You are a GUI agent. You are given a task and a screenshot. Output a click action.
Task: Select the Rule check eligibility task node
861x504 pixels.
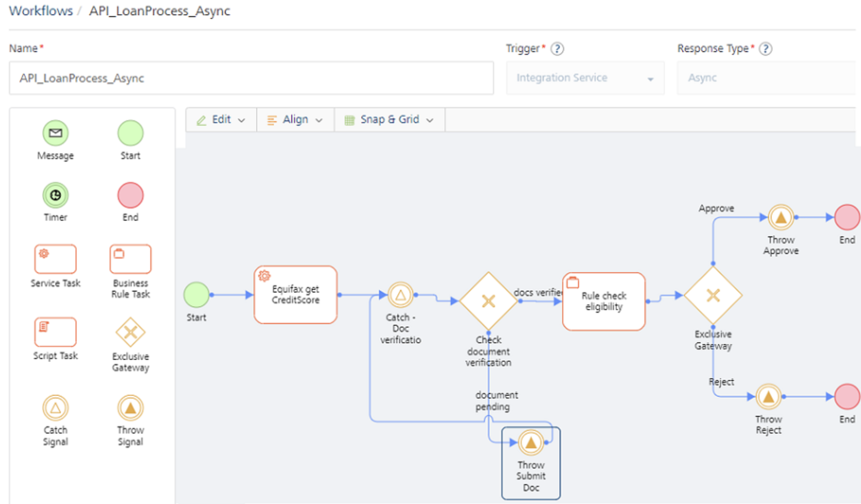pos(603,301)
